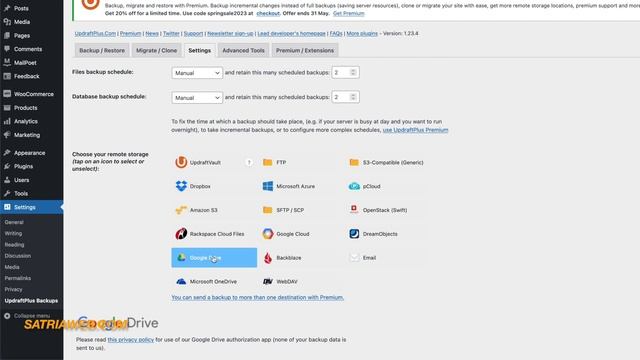Open General settings submenu item
Viewport: 640px width, 360px height.
[14, 222]
